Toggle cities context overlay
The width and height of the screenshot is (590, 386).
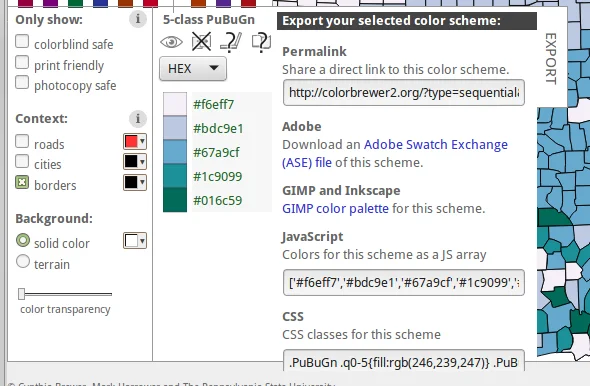click(22, 161)
